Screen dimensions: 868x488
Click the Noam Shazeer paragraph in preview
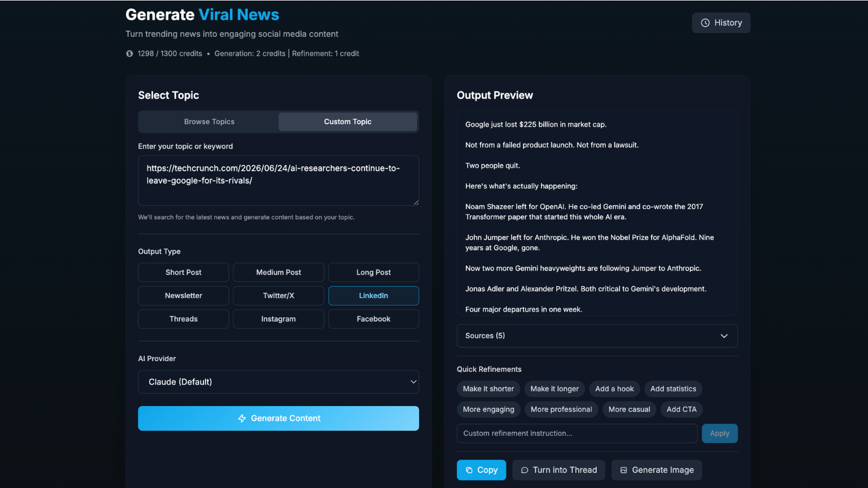click(584, 211)
